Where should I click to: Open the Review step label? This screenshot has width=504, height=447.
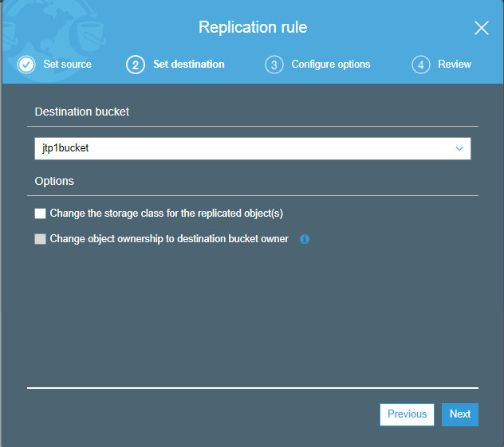pyautogui.click(x=455, y=65)
